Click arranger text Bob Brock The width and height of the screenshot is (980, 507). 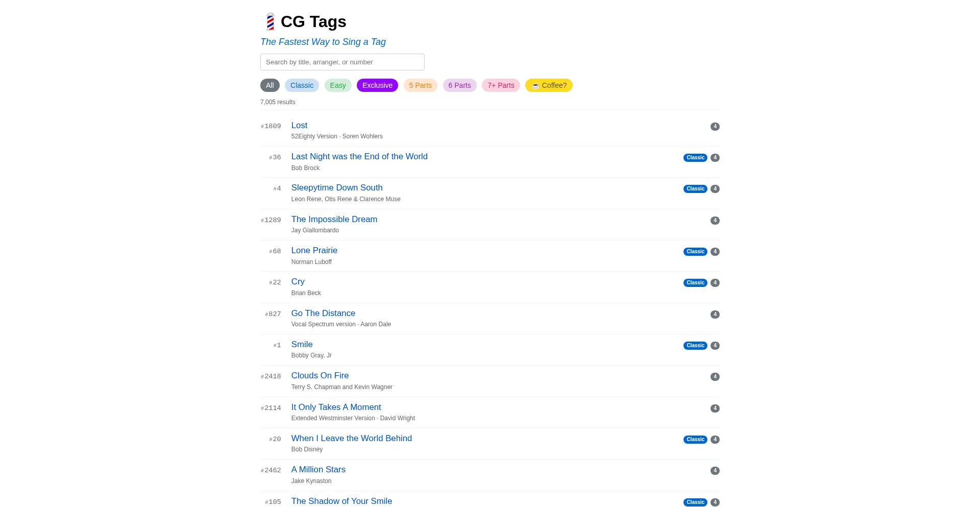pyautogui.click(x=305, y=168)
